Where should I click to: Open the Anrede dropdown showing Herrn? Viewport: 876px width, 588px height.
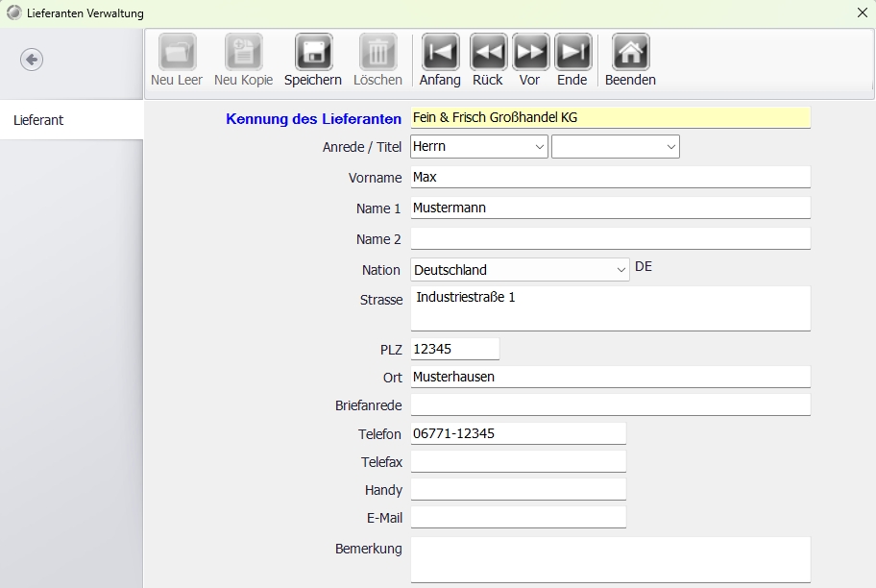point(478,147)
